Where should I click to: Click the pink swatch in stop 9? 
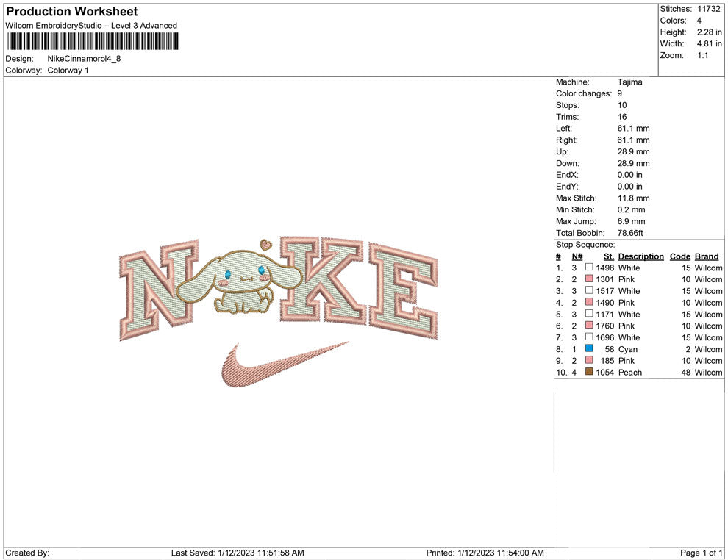click(589, 361)
